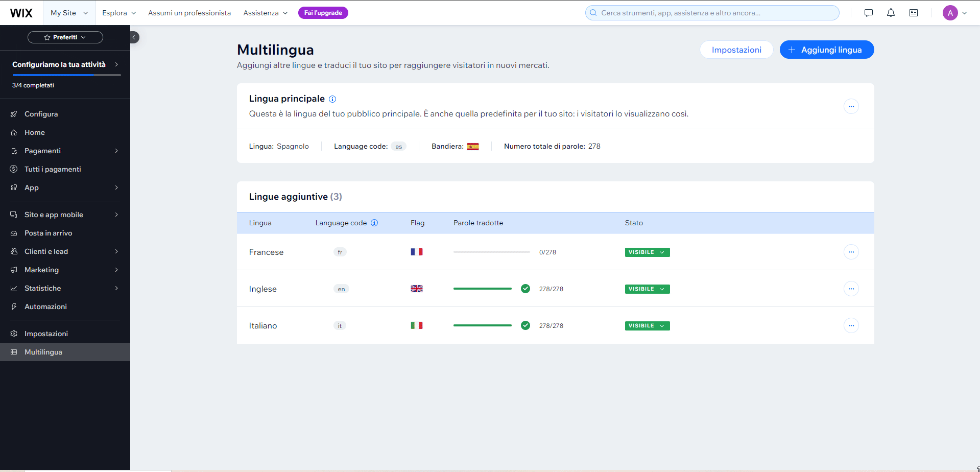980x472 pixels.
Task: Click the Aggiungi lingua button
Action: 826,50
